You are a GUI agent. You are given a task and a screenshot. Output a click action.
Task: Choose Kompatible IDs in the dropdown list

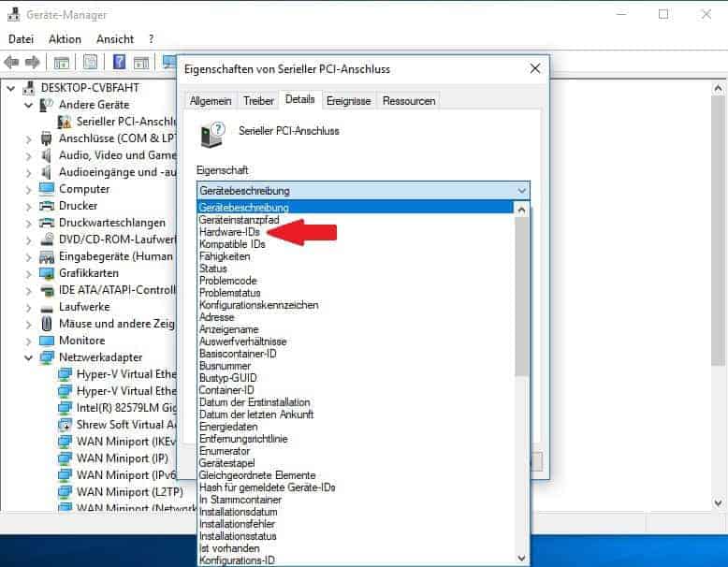(x=232, y=243)
